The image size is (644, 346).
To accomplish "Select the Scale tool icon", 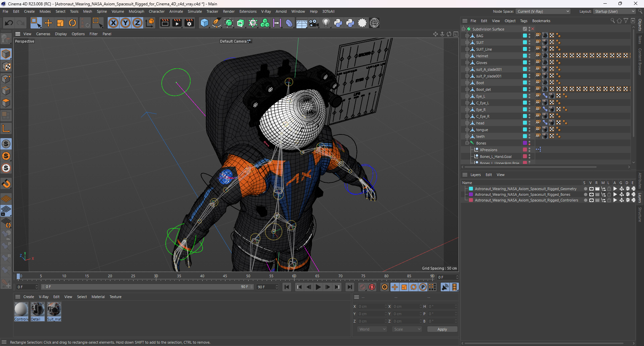I will point(60,23).
